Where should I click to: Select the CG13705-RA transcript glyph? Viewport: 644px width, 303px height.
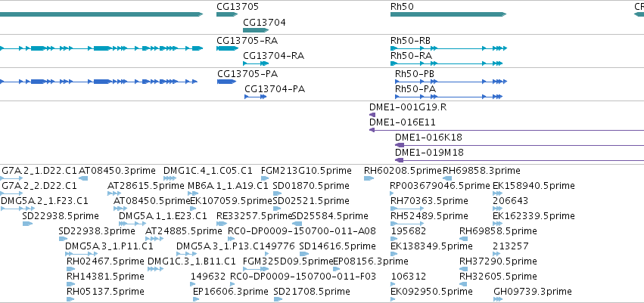[x=227, y=48]
